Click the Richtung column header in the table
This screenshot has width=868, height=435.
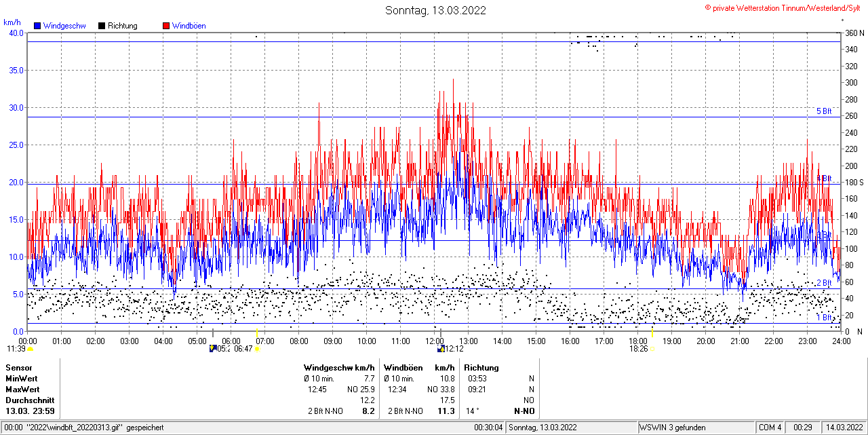481,368
